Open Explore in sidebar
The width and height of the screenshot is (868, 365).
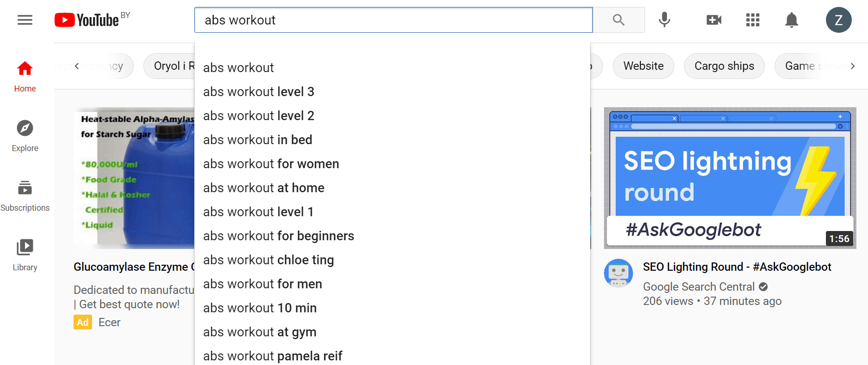(x=25, y=136)
